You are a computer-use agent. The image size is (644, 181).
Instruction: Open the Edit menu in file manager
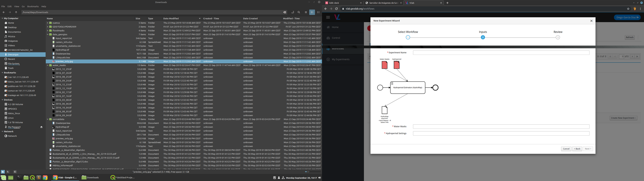pos(10,6)
